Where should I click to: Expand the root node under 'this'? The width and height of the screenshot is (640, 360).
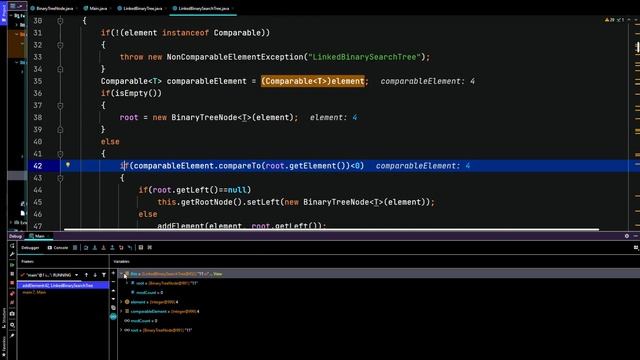click(x=127, y=283)
